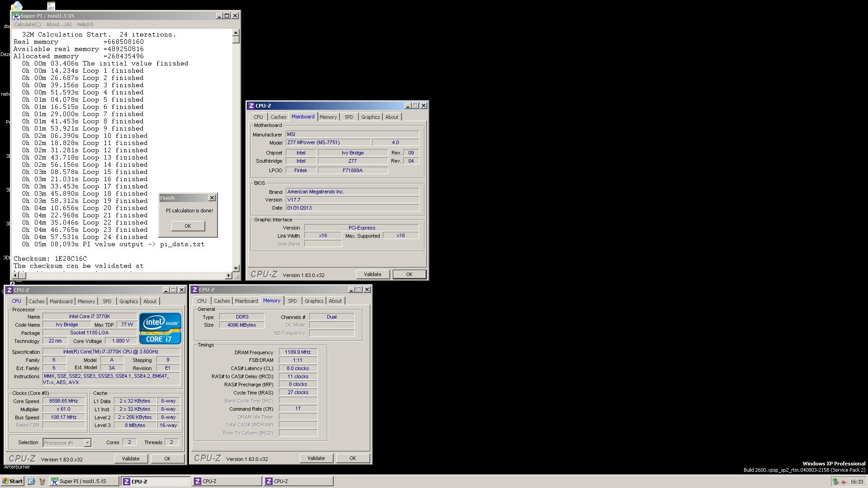Open Mainboard tab in CPU-tab CPU-Z window

[61, 301]
